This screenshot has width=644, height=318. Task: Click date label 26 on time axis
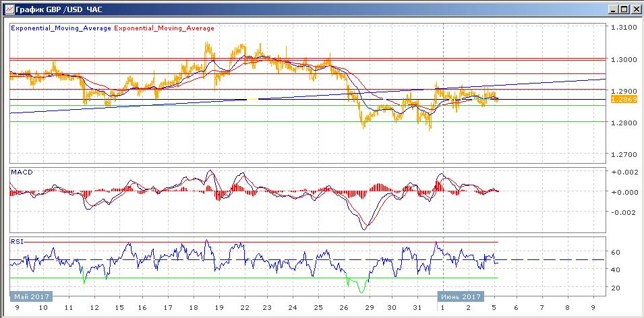click(x=344, y=307)
